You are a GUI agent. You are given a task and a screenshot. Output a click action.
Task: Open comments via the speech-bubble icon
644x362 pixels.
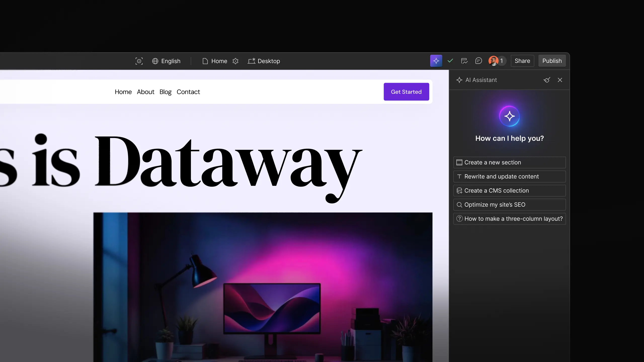478,61
